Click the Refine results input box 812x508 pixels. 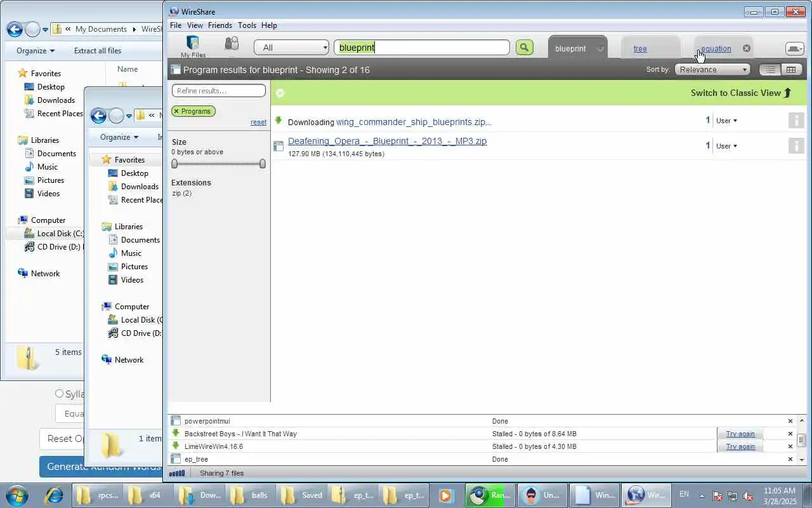coord(219,91)
